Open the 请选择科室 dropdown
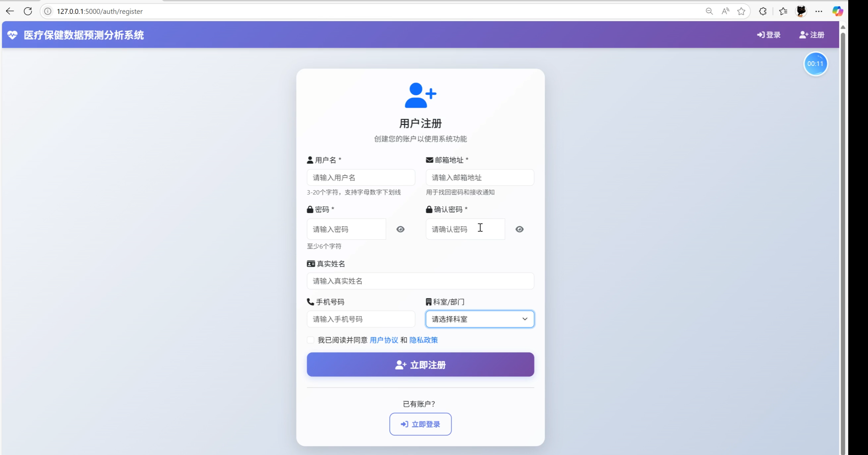This screenshot has height=455, width=868. click(480, 319)
